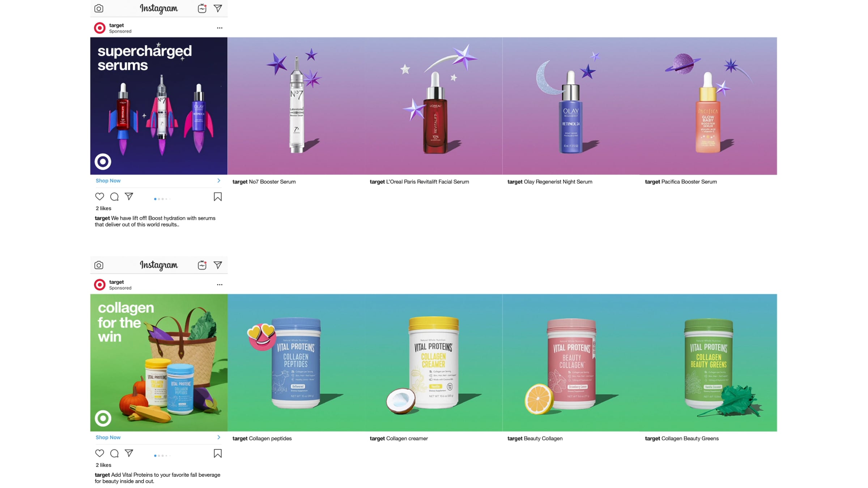Viewport: 868px width, 488px height.
Task: Bookmark the supercharged serums post
Action: pyautogui.click(x=217, y=197)
